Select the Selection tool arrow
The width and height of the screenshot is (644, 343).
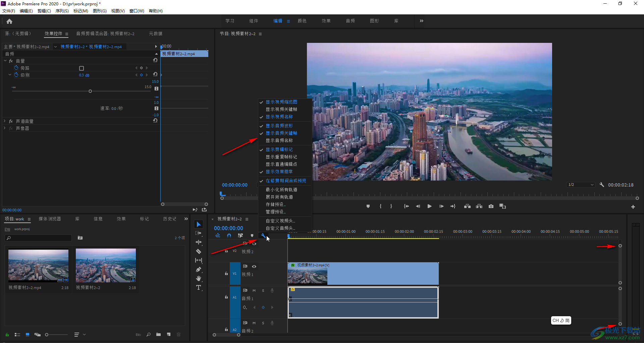(x=199, y=224)
